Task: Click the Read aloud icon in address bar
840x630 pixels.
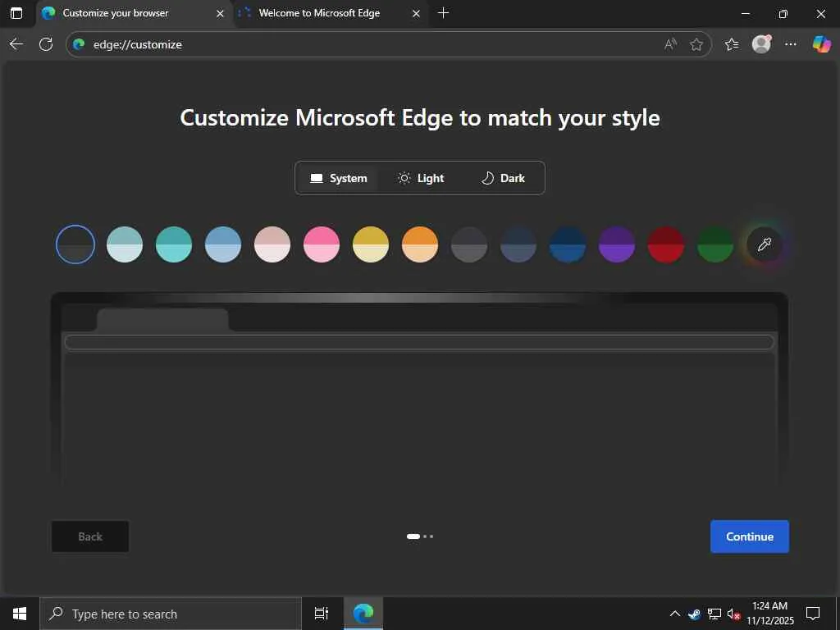Action: (x=670, y=44)
